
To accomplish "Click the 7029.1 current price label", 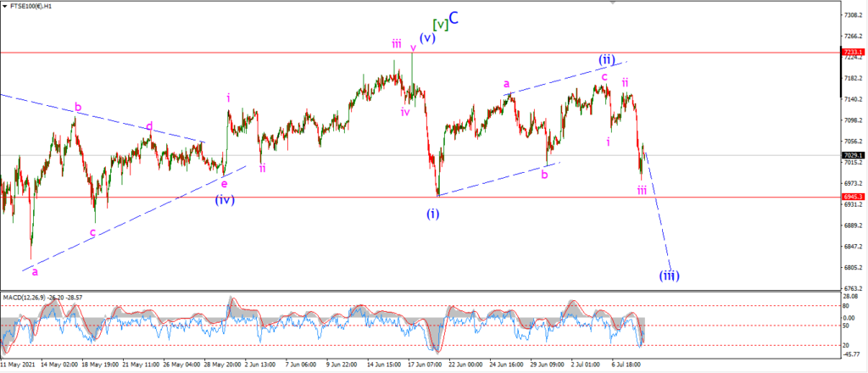I will click(x=853, y=155).
